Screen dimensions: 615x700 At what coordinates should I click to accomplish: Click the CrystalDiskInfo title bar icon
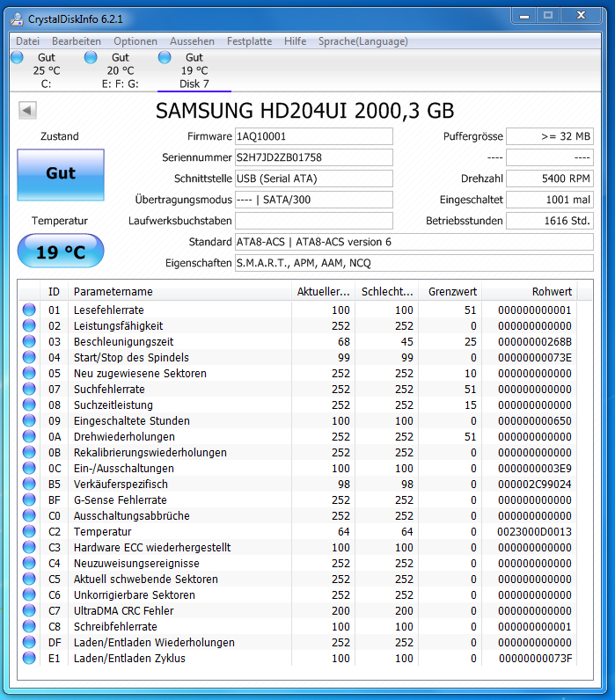[17, 18]
